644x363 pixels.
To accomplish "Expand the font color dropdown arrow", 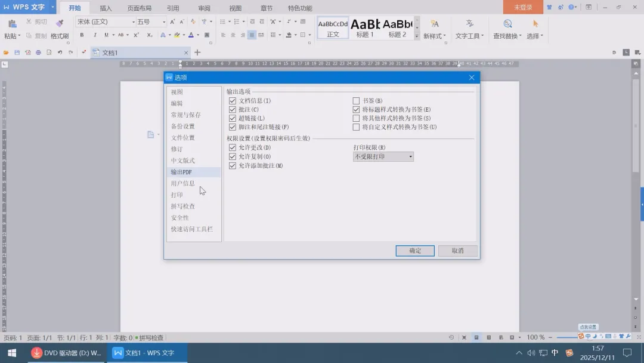I will pos(198,35).
